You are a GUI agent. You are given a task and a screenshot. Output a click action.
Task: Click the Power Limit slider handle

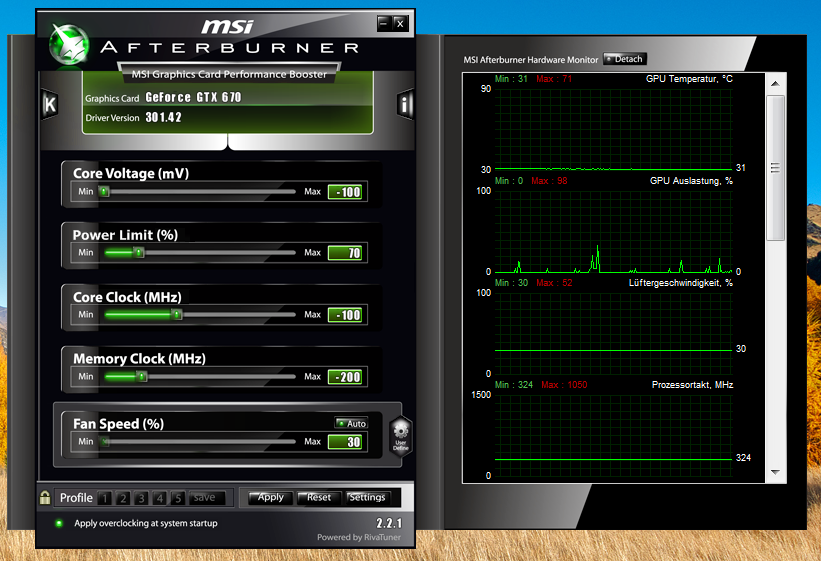coord(138,253)
